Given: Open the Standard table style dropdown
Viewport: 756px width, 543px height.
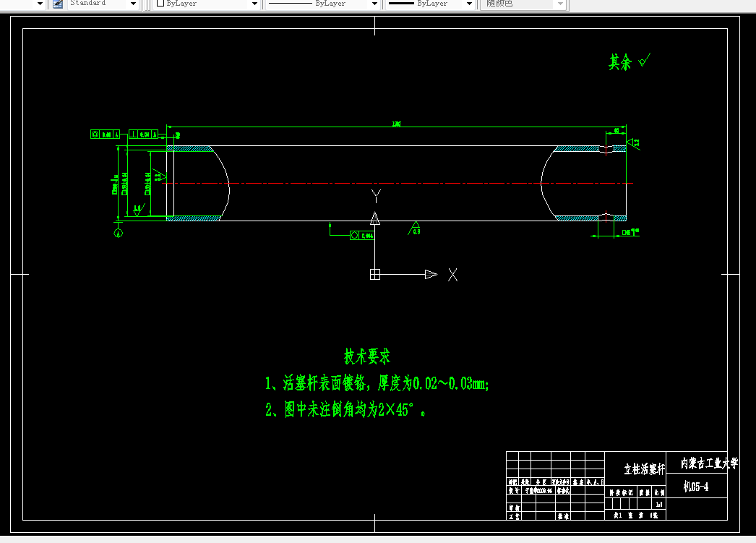Looking at the screenshot, I should (x=133, y=4).
